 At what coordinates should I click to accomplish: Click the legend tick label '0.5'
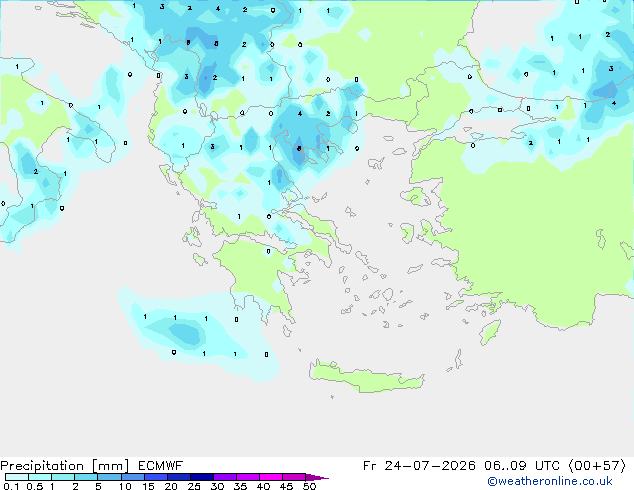pyautogui.click(x=34, y=486)
